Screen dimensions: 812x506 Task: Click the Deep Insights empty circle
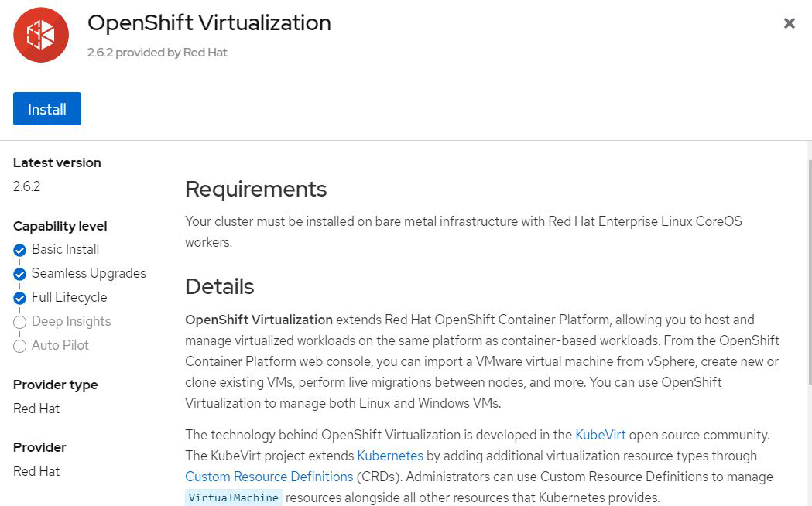point(20,322)
